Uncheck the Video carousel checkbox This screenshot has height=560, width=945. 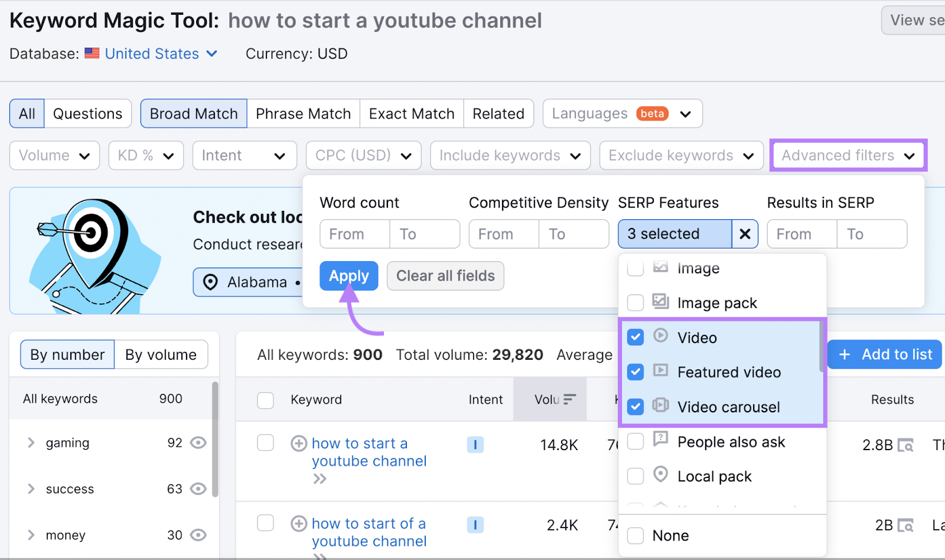point(636,407)
